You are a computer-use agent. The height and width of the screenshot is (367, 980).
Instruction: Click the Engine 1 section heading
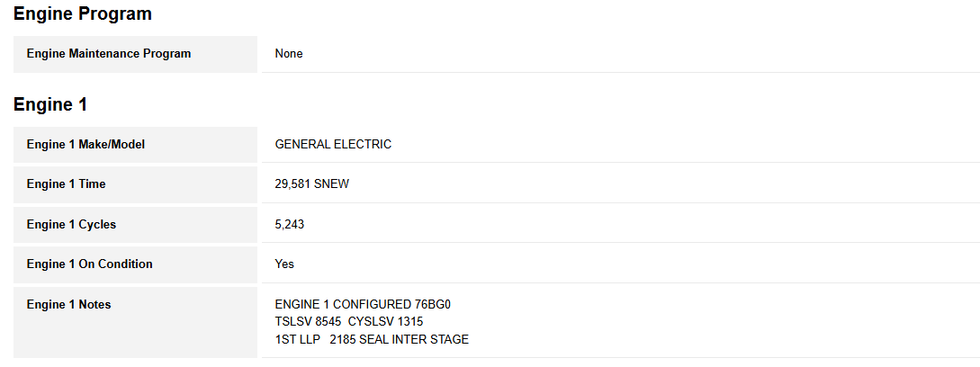pos(50,104)
